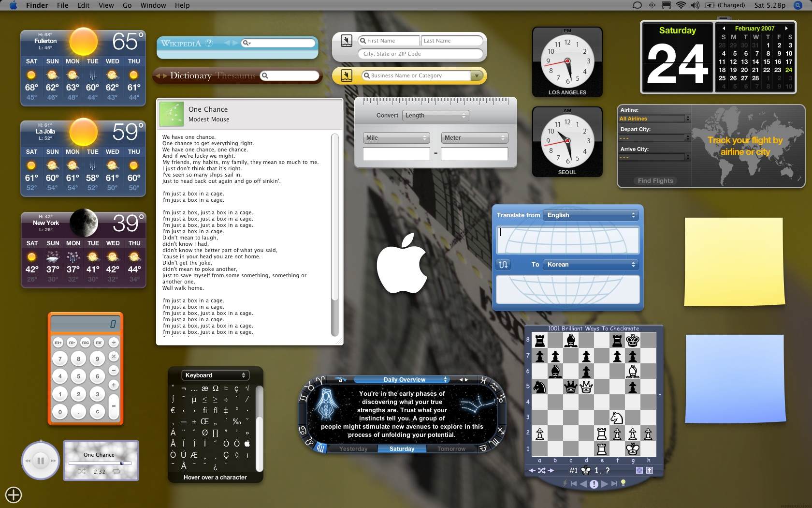The height and width of the screenshot is (508, 812).
Task: Open the Daily Overview horoscope dropdown
Action: point(402,380)
